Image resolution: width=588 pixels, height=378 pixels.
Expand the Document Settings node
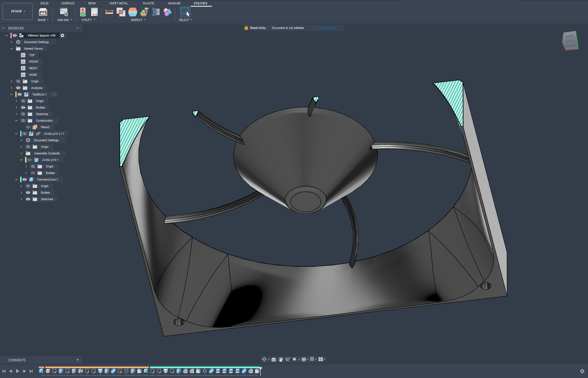point(11,42)
